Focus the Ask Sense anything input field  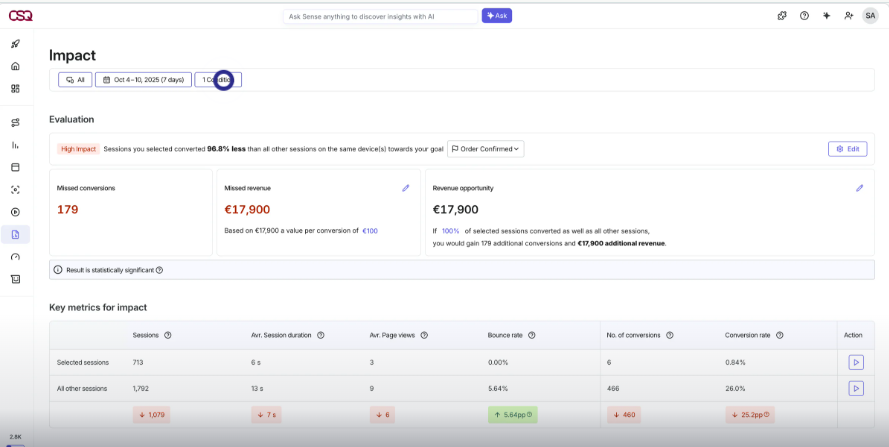click(380, 16)
